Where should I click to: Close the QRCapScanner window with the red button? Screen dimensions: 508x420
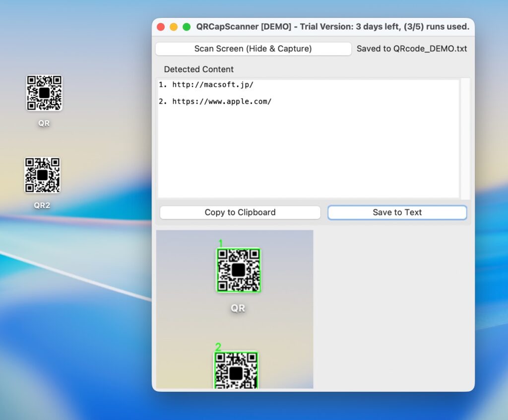(x=161, y=27)
